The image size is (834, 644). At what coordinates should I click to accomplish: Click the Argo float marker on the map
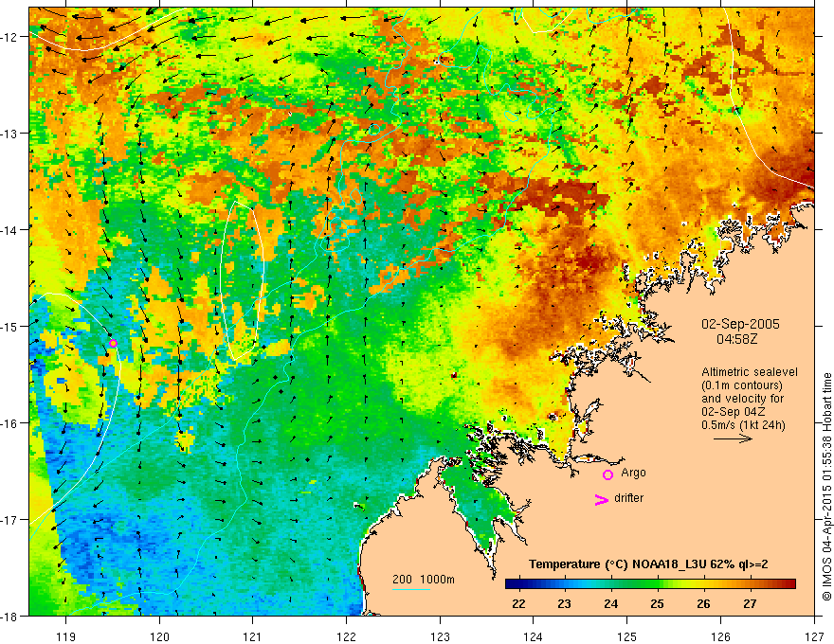(x=114, y=343)
